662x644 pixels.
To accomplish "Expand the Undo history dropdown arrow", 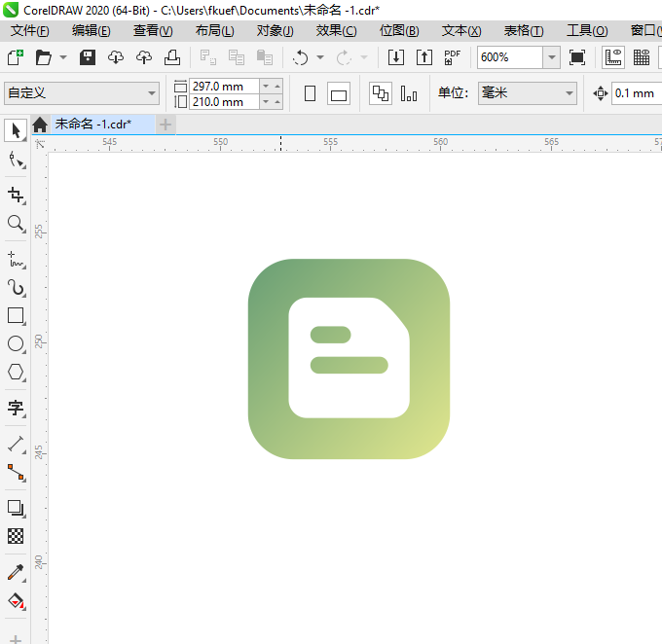I will point(320,57).
